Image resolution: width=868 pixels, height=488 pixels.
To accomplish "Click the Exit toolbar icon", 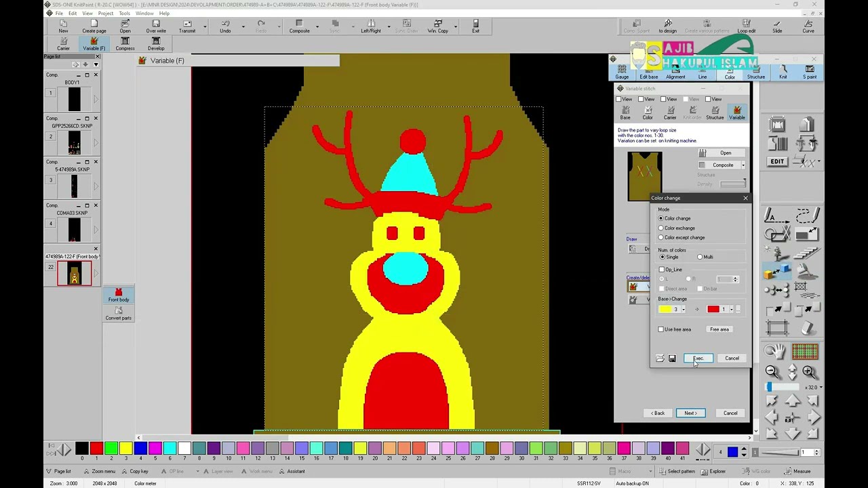I will (475, 26).
